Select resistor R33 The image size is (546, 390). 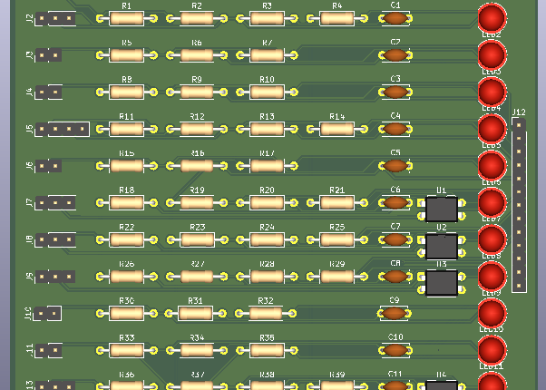click(x=127, y=351)
